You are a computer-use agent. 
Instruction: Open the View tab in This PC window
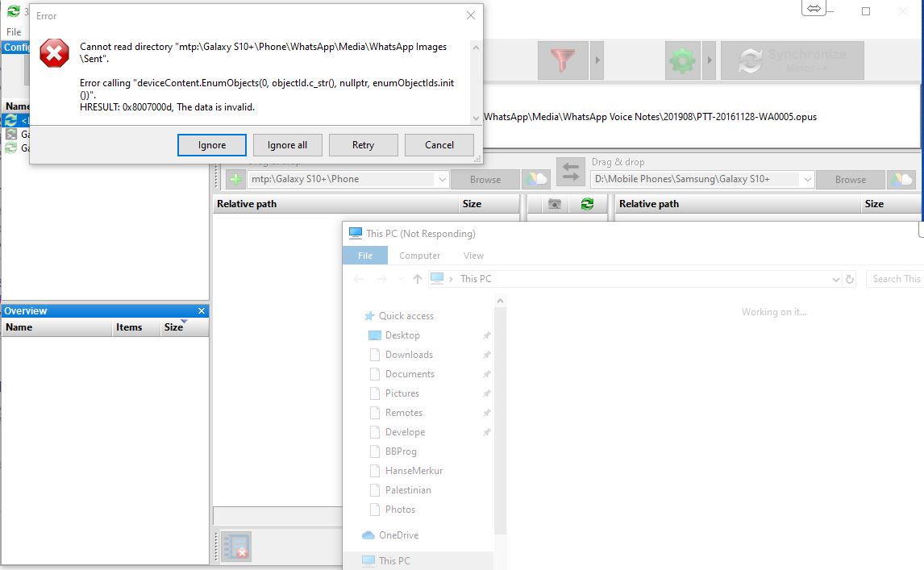point(473,256)
